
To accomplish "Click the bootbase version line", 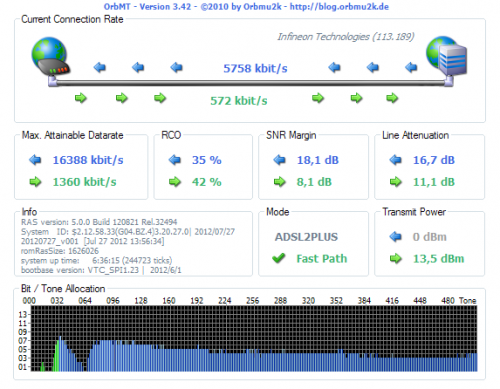I will [101, 270].
